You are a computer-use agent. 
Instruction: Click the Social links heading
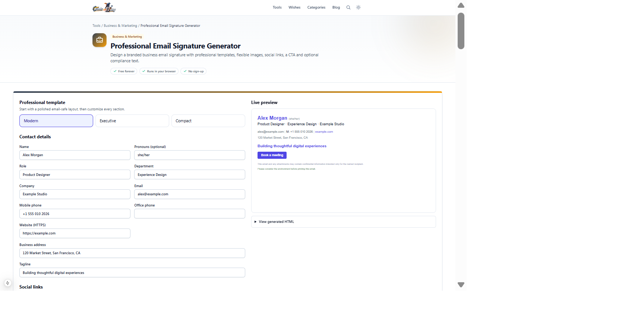pos(31,287)
